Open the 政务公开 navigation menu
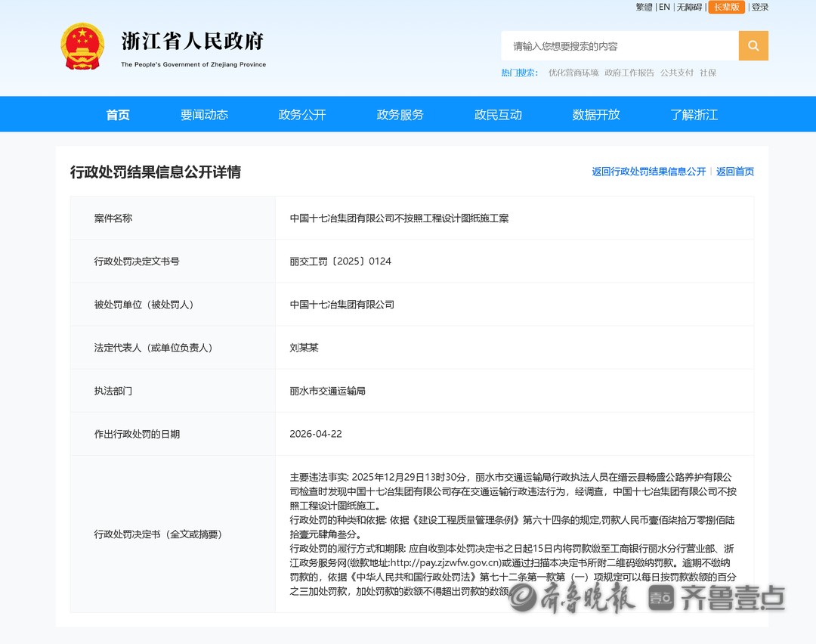This screenshot has height=644, width=816. [302, 115]
